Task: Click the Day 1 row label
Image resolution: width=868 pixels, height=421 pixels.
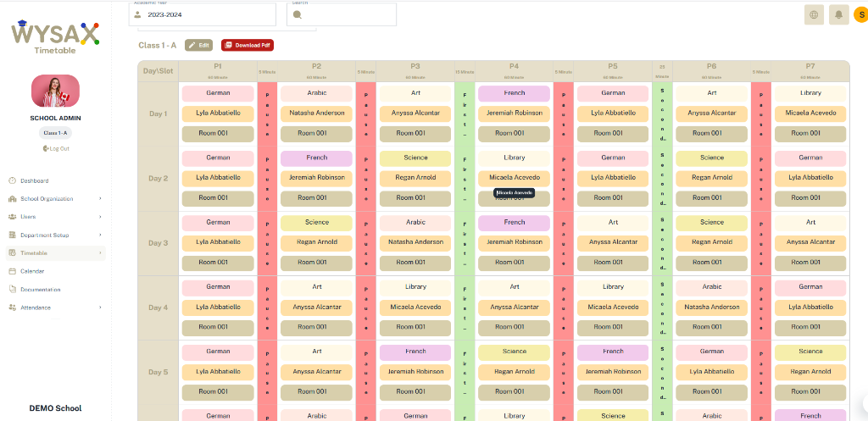Action: click(x=159, y=114)
